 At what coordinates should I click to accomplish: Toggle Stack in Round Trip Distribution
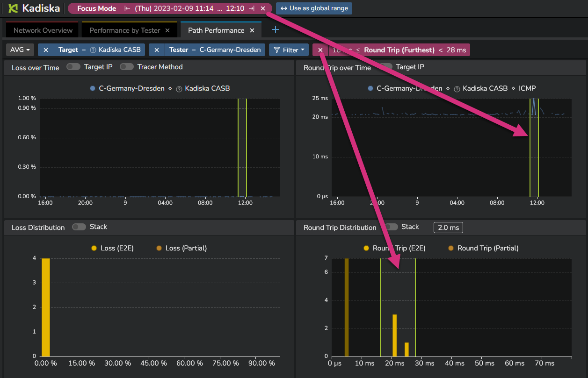(x=391, y=227)
